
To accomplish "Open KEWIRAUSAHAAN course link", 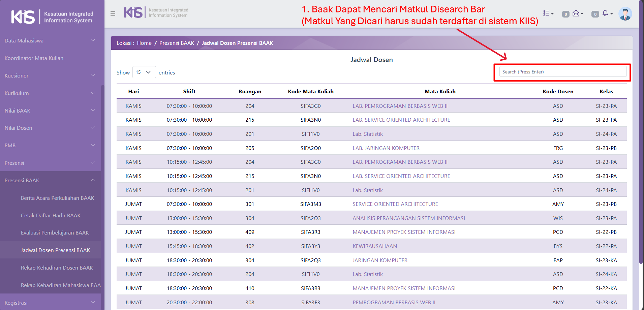I will click(375, 246).
